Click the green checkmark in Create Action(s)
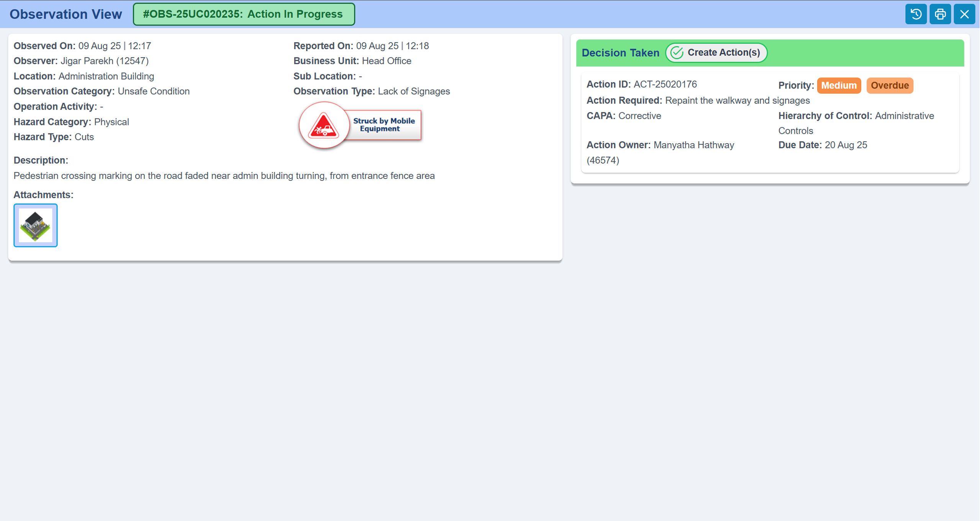 tap(677, 52)
